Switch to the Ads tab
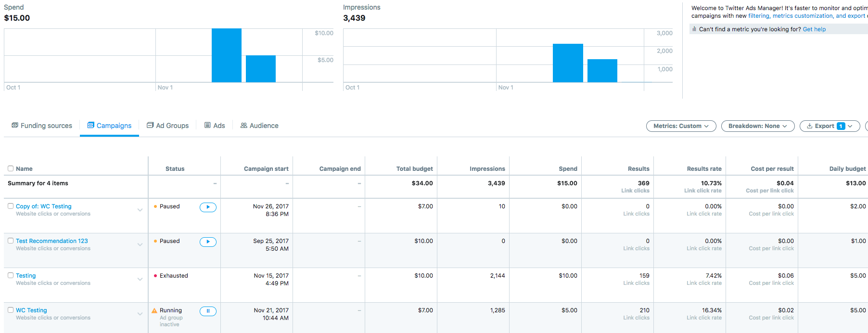This screenshot has width=868, height=333. [x=215, y=126]
